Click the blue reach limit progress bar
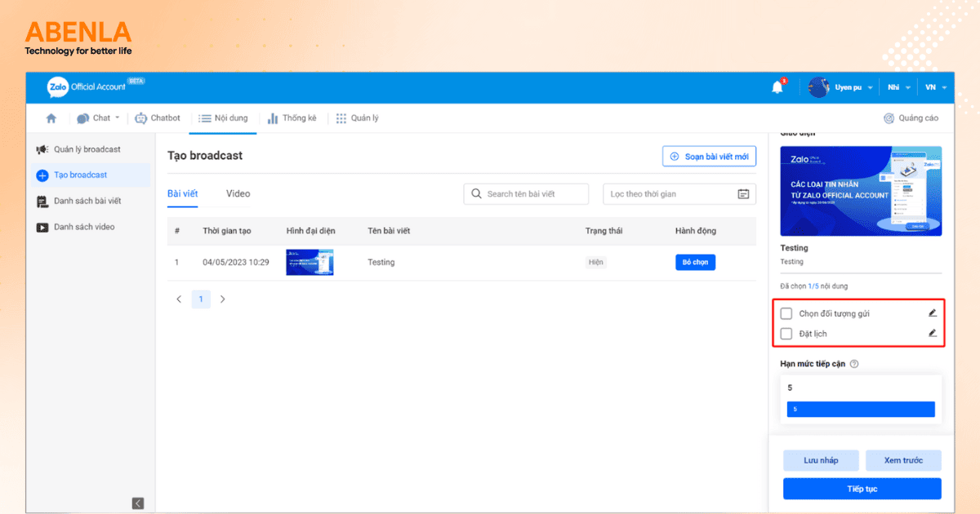980x514 pixels. (x=861, y=410)
